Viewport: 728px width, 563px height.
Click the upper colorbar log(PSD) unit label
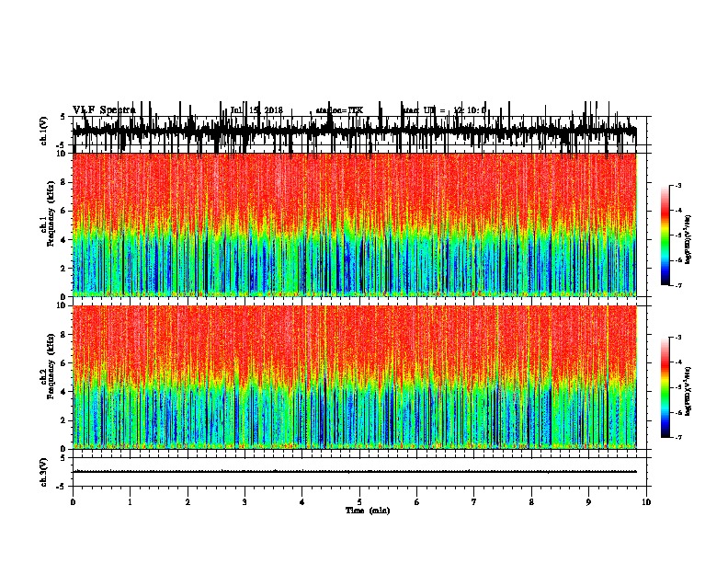tap(688, 240)
